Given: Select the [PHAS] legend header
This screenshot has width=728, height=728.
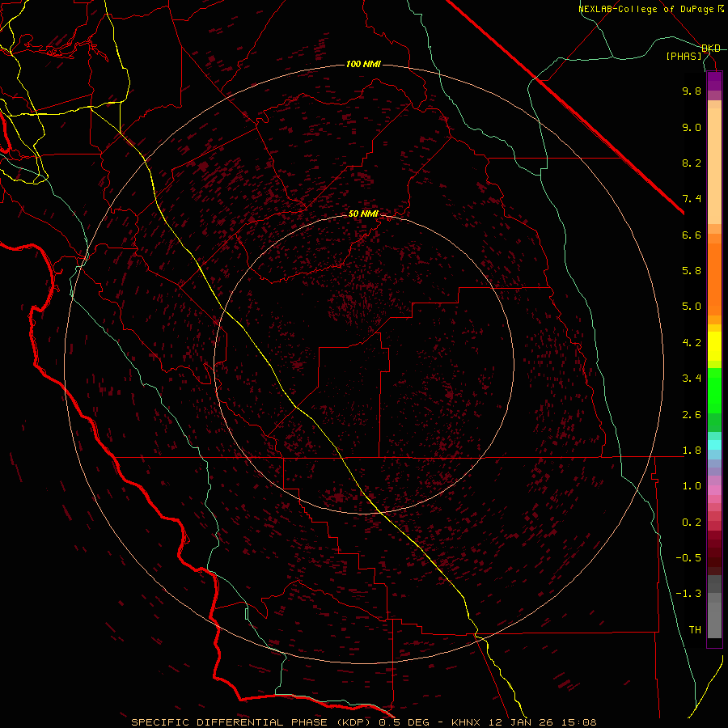Looking at the screenshot, I should click(684, 57).
